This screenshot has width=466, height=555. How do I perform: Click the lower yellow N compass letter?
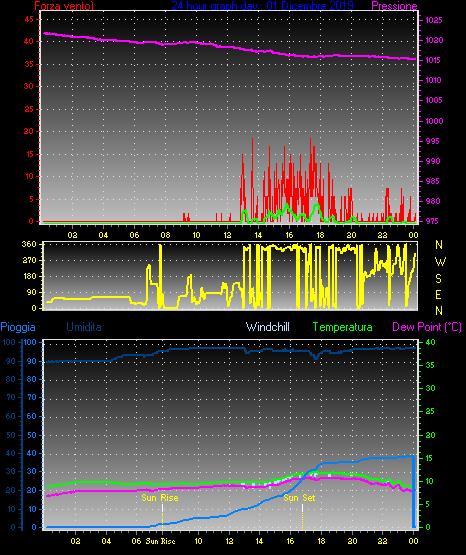tap(439, 311)
